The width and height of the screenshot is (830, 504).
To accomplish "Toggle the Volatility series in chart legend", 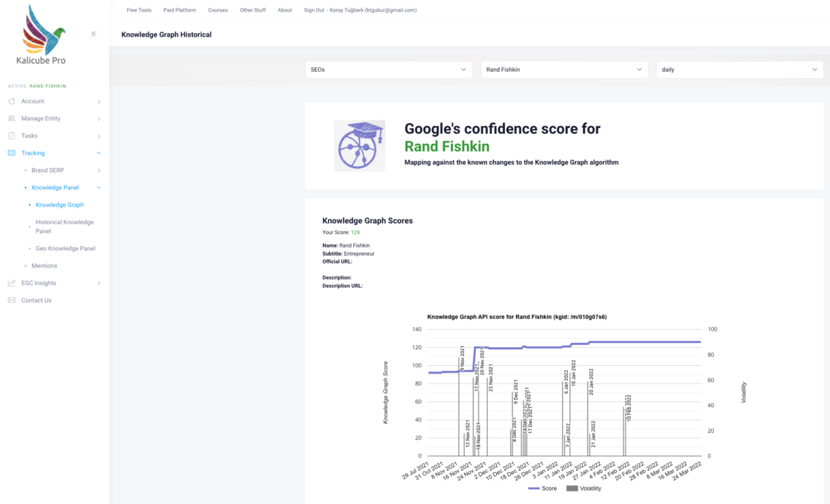I will coord(584,488).
